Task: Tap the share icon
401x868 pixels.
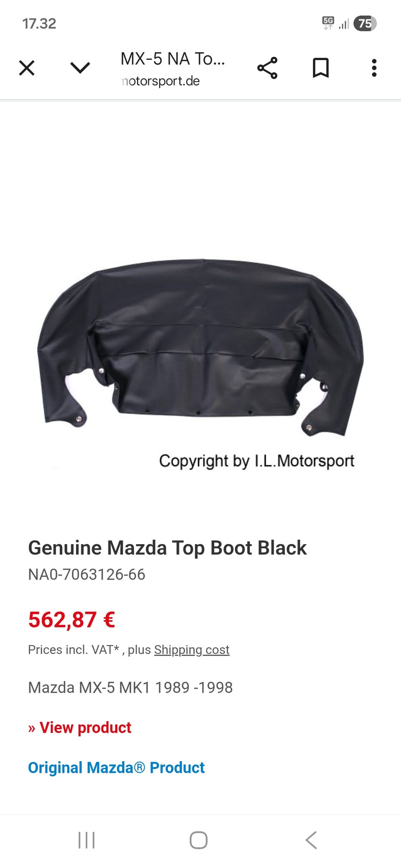Action: tap(267, 68)
